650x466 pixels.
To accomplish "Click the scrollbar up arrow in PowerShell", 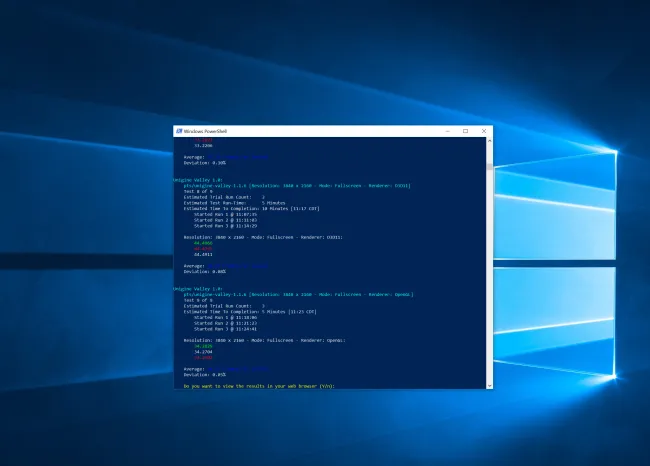I will tap(489, 141).
